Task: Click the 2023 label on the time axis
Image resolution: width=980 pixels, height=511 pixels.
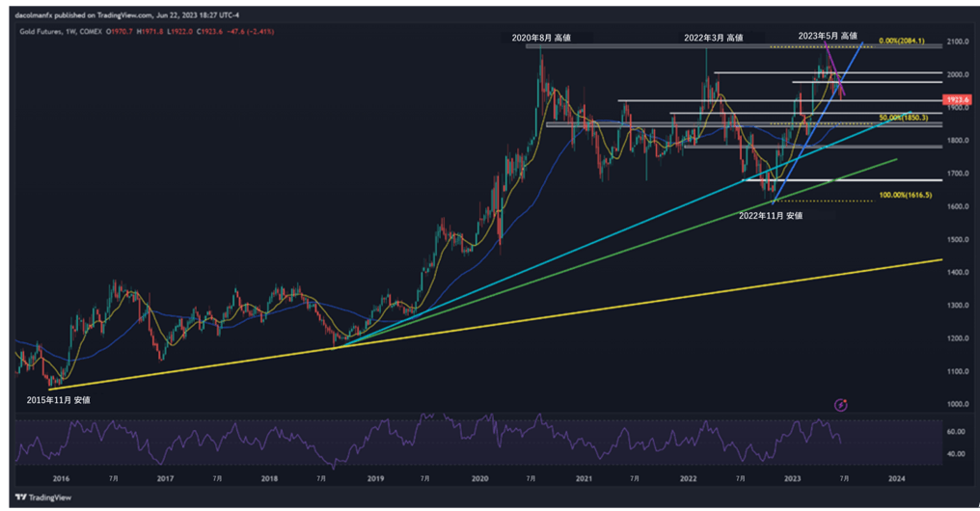Action: [793, 479]
